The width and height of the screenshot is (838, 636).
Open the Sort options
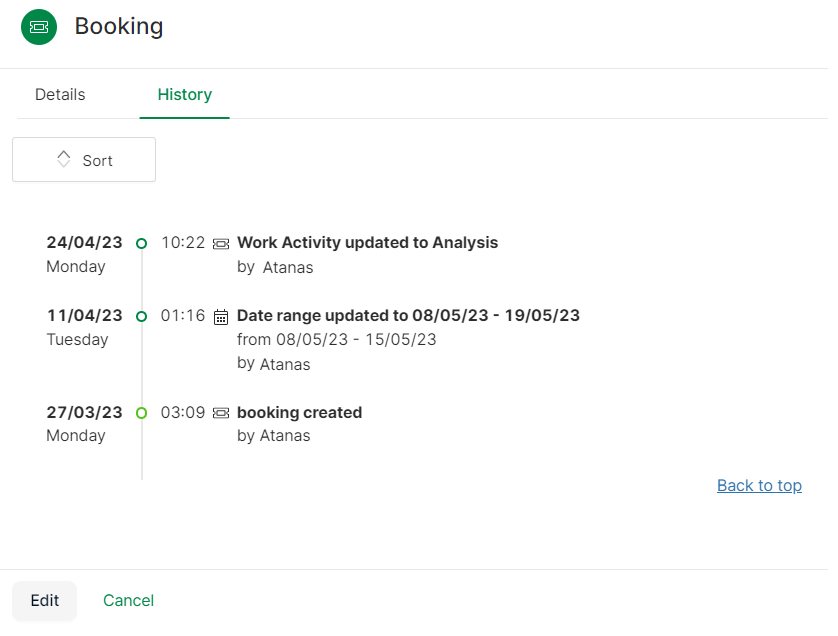pyautogui.click(x=84, y=159)
